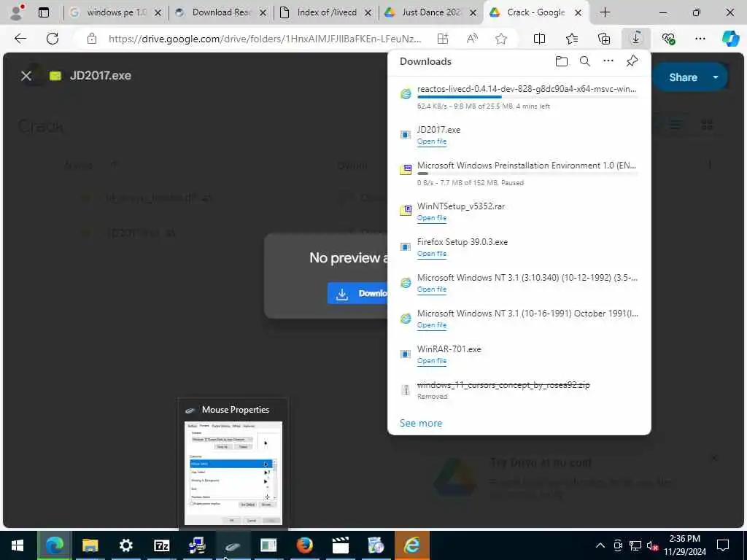This screenshot has width=747, height=560.
Task: Open File Explorer from the taskbar
Action: (90, 545)
